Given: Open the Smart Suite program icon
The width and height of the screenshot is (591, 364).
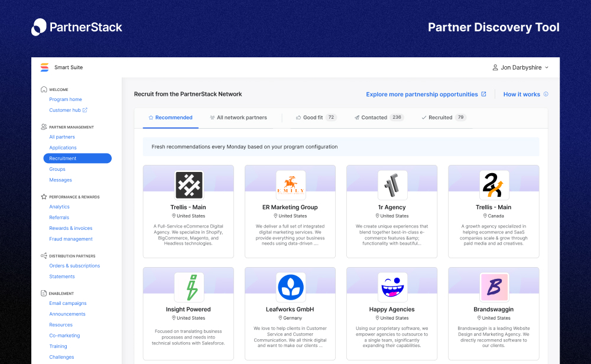Looking at the screenshot, I should click(x=44, y=67).
